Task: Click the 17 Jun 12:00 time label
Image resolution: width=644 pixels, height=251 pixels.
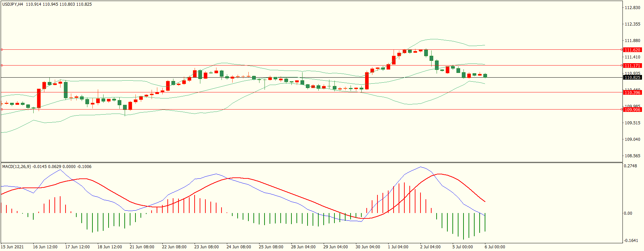Action: 77,247
